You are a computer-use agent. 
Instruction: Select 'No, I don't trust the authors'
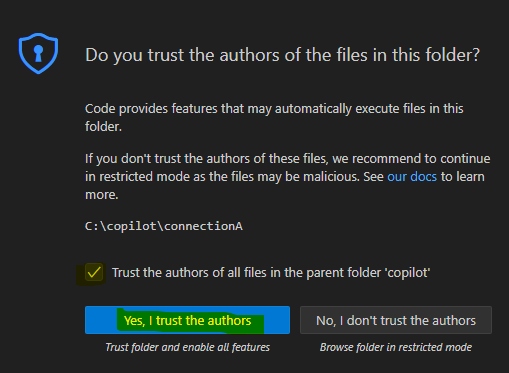pyautogui.click(x=396, y=320)
